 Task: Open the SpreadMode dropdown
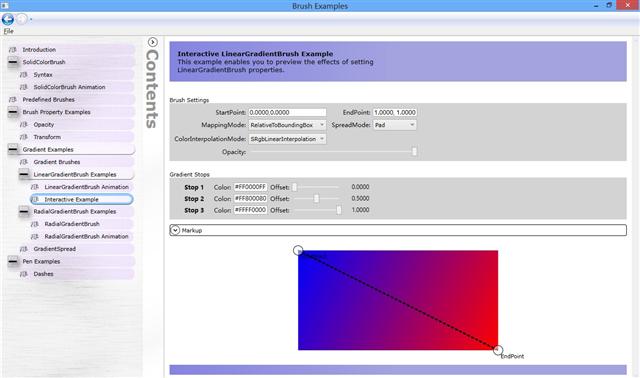(395, 125)
